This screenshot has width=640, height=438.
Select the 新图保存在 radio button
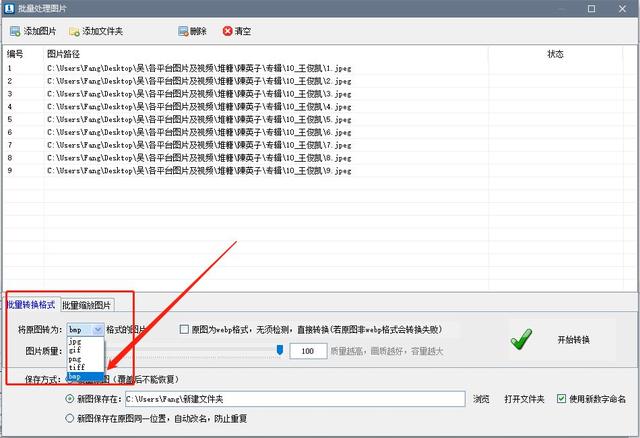(69, 399)
